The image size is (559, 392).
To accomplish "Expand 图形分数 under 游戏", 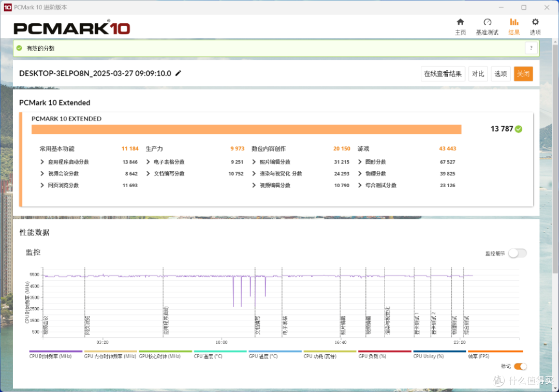I will coord(360,162).
